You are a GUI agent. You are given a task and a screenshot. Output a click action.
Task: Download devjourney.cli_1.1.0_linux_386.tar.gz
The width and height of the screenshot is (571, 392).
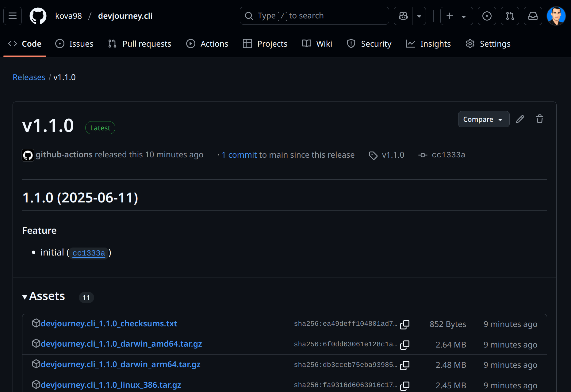coord(111,385)
